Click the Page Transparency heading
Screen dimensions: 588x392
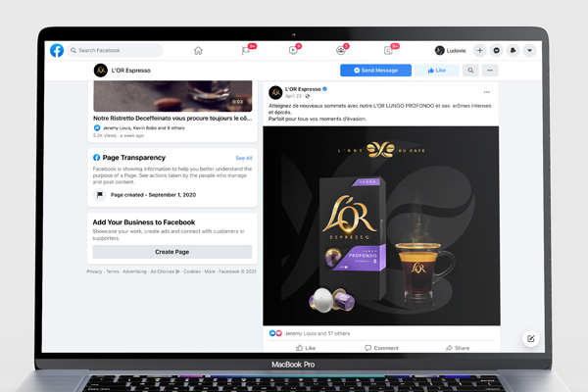(x=134, y=158)
